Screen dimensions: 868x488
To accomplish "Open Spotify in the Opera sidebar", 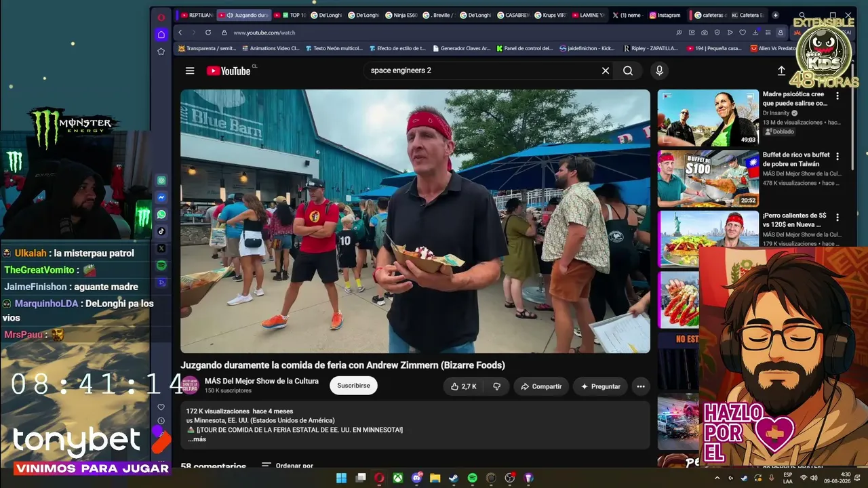I will 161,266.
